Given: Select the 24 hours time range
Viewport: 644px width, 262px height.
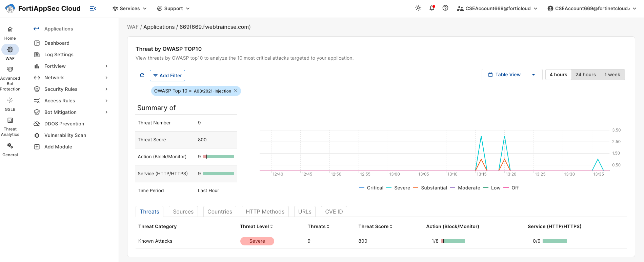Looking at the screenshot, I should tap(586, 75).
